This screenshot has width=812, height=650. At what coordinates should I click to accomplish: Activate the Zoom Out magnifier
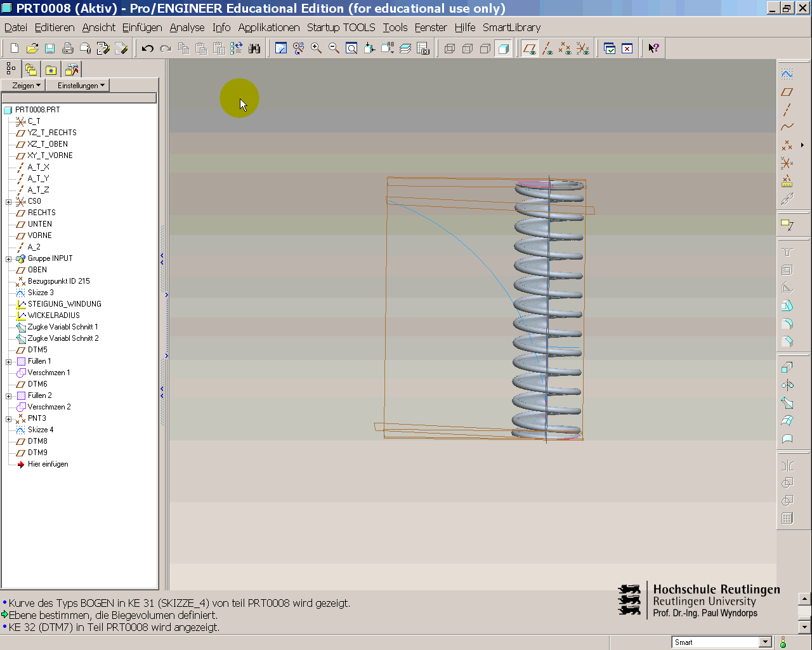tap(334, 48)
